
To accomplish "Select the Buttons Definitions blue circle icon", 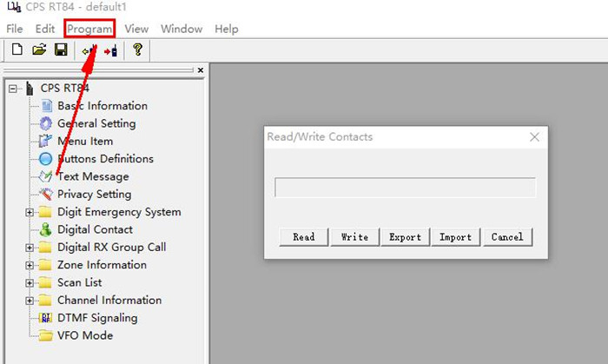I will (45, 159).
